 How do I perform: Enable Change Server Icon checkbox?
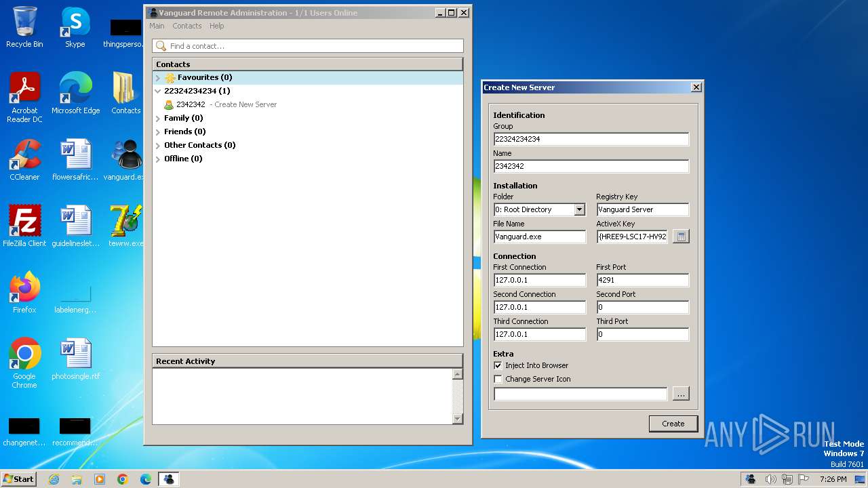coord(498,379)
